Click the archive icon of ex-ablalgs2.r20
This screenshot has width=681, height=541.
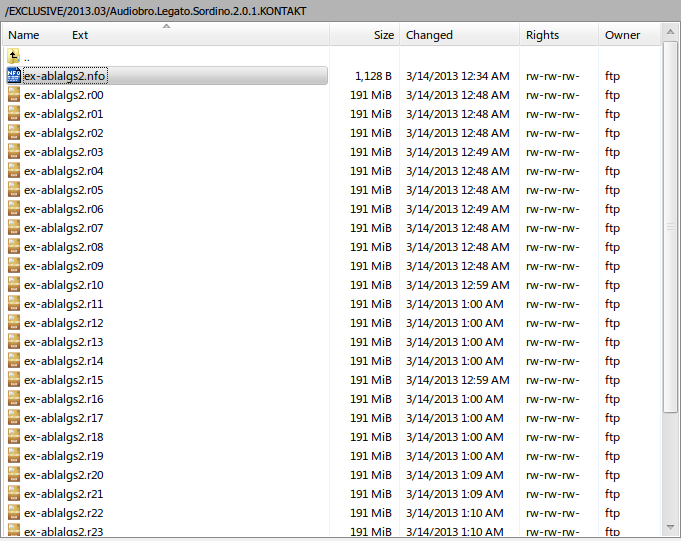coord(13,475)
